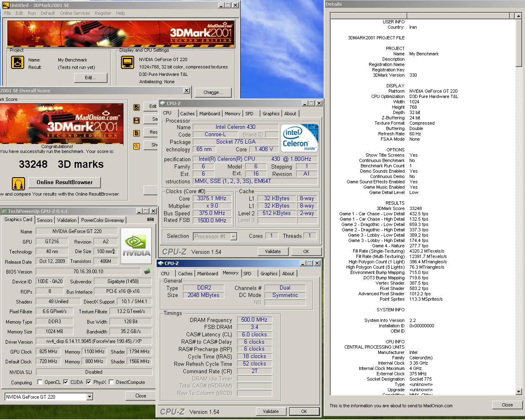
Task: Click the GPU-Z title bar application icon
Action: click(4, 211)
